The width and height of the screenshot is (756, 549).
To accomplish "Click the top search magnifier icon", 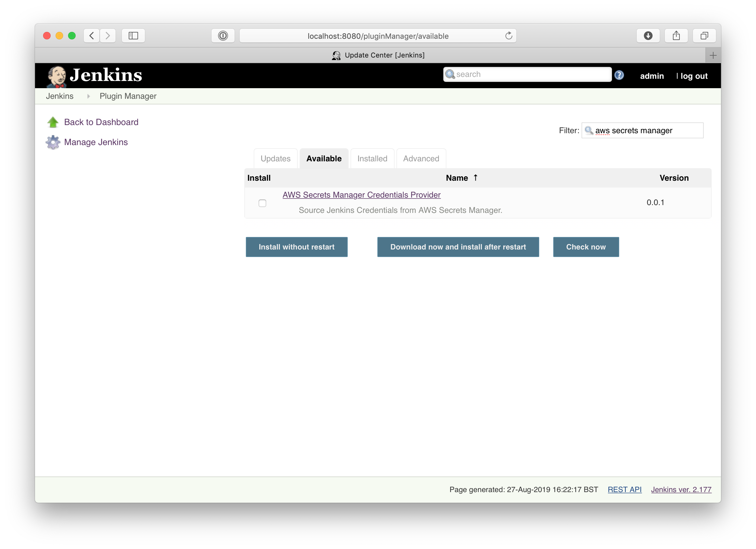I will point(450,74).
